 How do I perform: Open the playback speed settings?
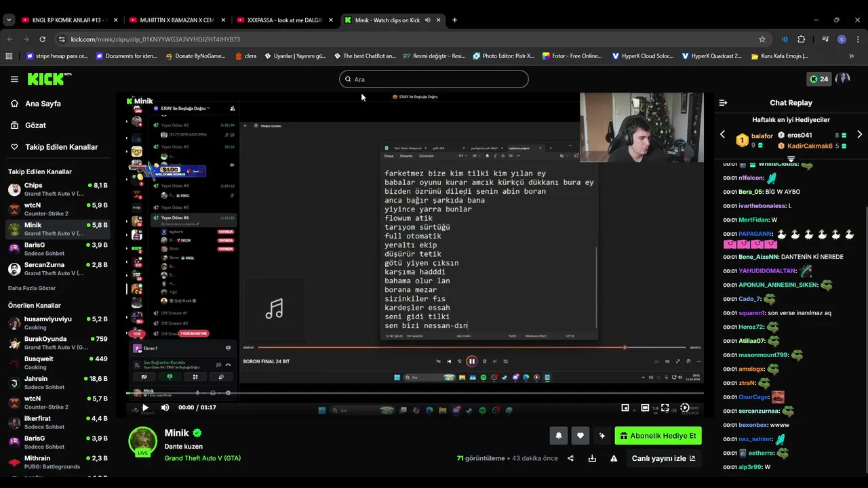(685, 407)
